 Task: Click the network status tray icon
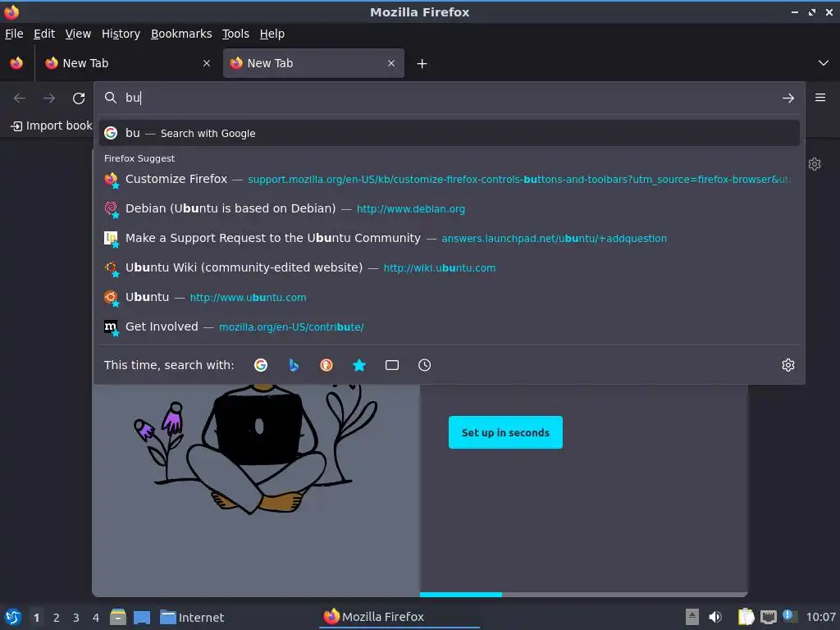coord(768,617)
